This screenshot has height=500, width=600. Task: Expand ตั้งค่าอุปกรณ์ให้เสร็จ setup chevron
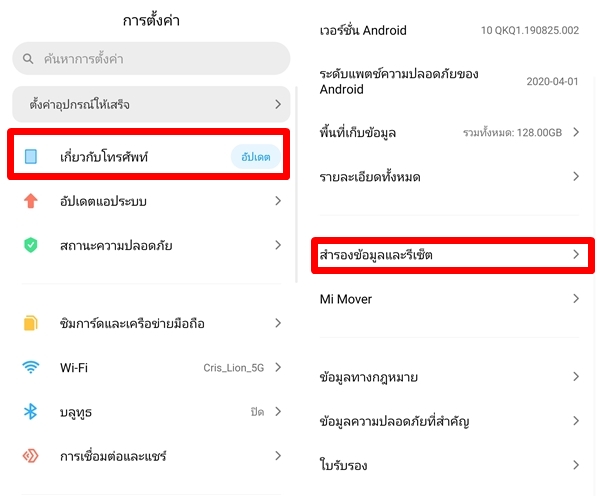click(x=278, y=104)
